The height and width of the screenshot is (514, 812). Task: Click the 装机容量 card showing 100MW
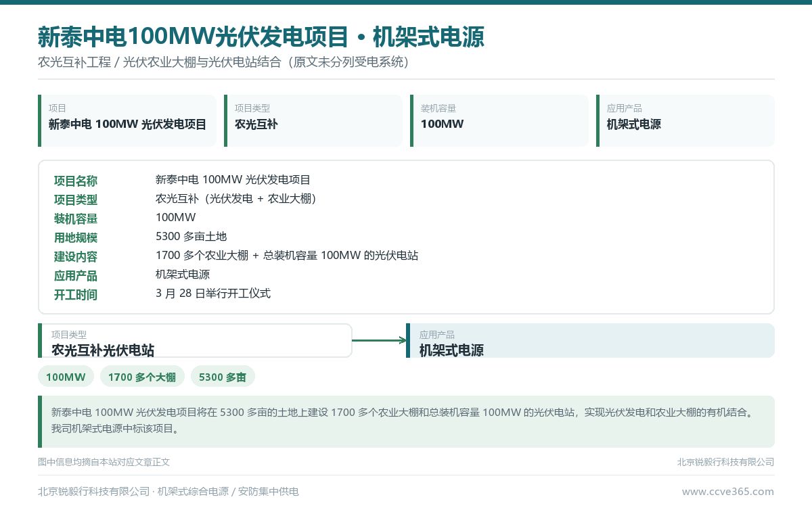coord(499,120)
